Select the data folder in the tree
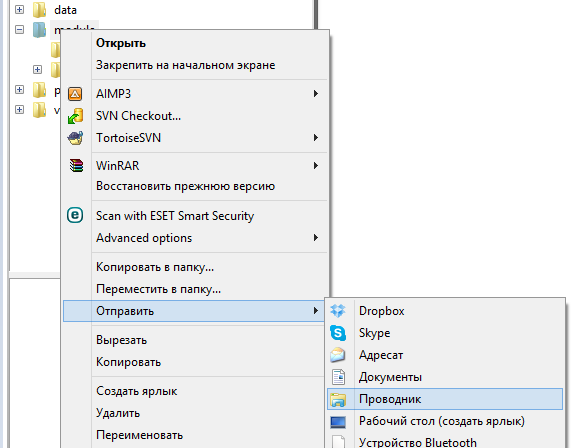 pos(65,10)
